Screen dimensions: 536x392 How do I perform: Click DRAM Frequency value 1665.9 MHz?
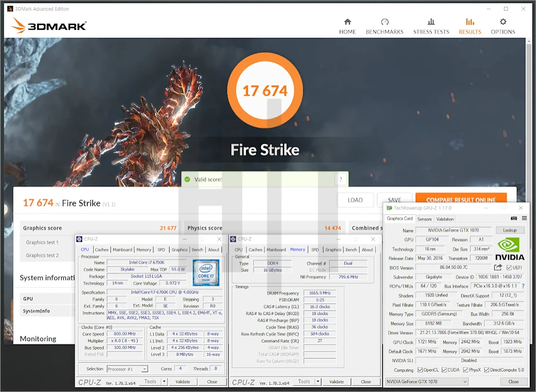click(x=320, y=293)
